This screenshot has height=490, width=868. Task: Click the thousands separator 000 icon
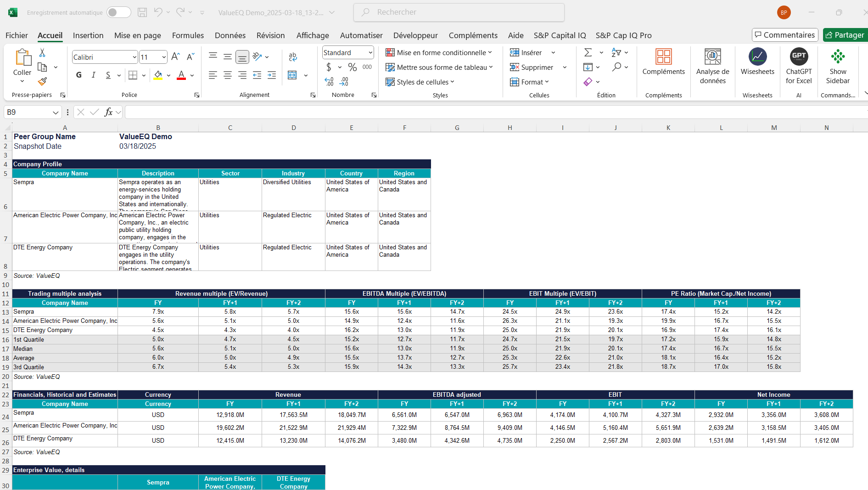[x=367, y=67]
